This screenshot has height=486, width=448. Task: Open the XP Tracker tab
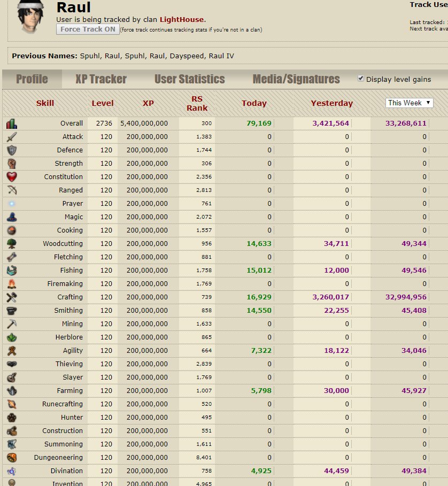(x=101, y=79)
